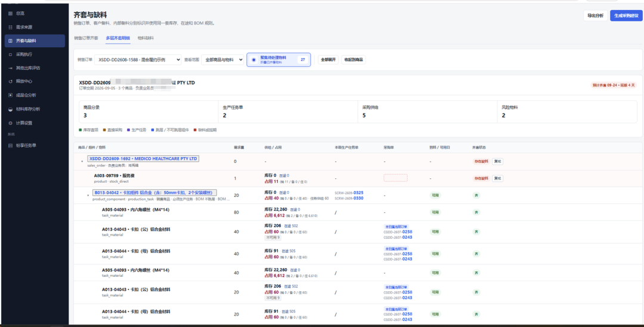Open 计算设置 gear icon
The width and height of the screenshot is (644, 327).
click(x=10, y=123)
